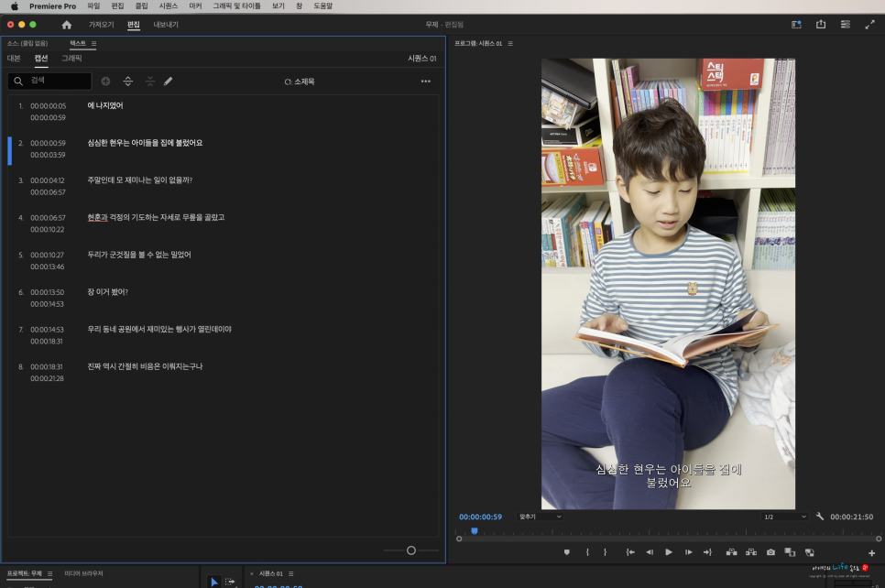Switch to the 가져오기 workspace
The image size is (885, 588).
click(x=101, y=25)
